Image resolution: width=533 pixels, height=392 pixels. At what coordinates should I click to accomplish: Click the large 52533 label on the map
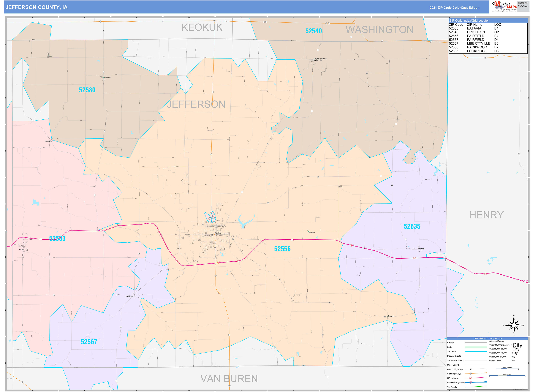pos(57,239)
